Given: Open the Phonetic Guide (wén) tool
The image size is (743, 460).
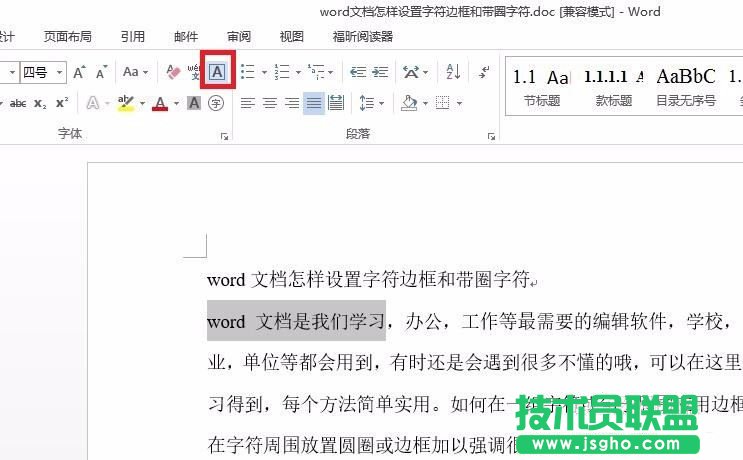Looking at the screenshot, I should pos(194,72).
